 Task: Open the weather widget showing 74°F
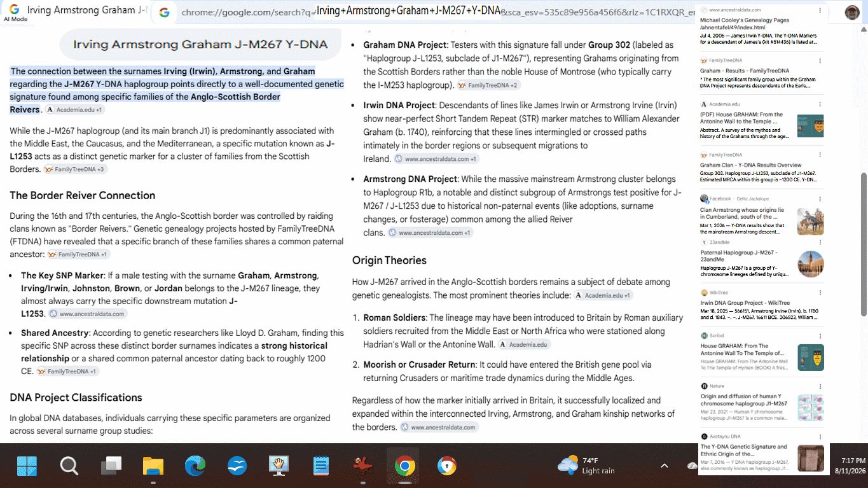586,466
